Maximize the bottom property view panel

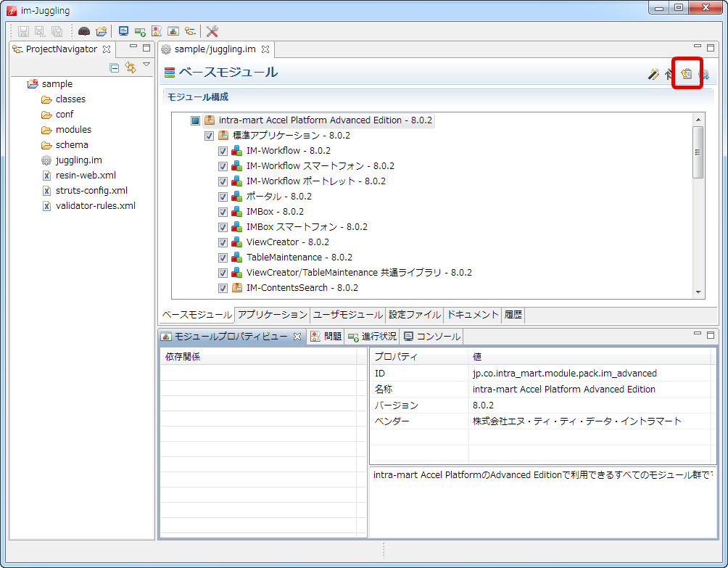[x=711, y=335]
